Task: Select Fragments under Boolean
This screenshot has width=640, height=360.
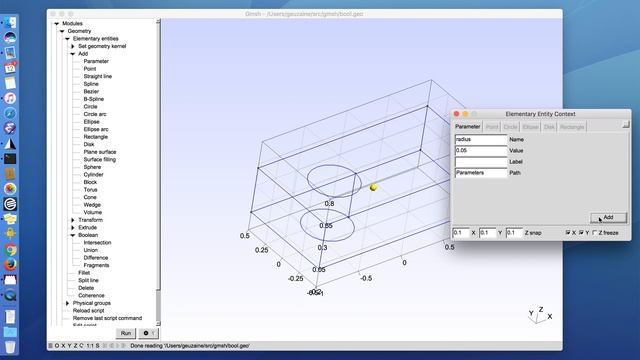Action: 96,265
